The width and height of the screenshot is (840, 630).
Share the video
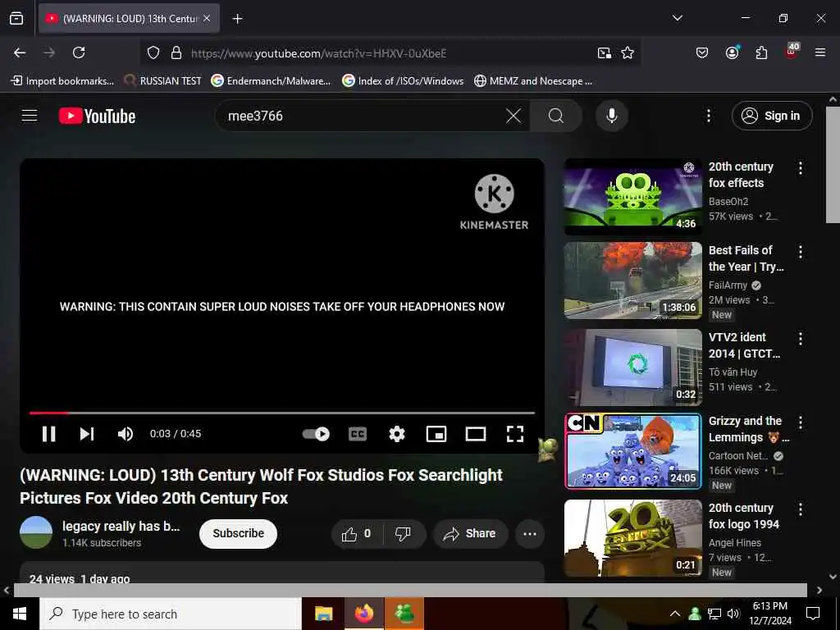click(x=470, y=533)
